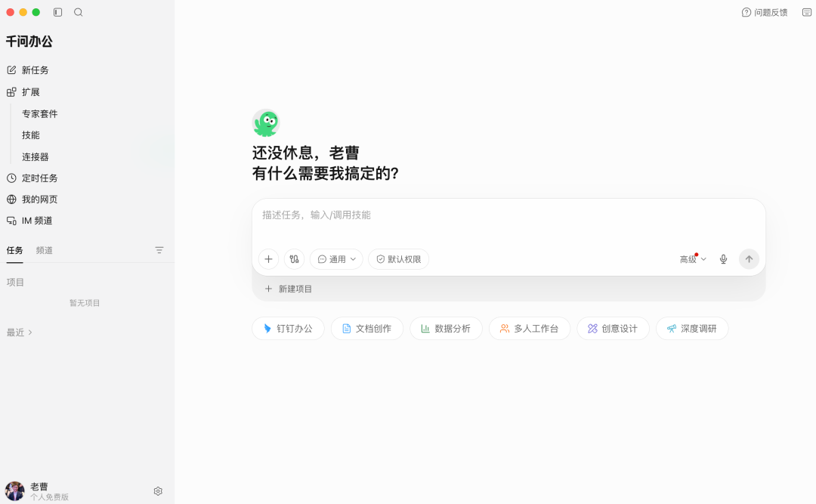
Task: Click the 问题反馈 feedback link
Action: [x=765, y=12]
